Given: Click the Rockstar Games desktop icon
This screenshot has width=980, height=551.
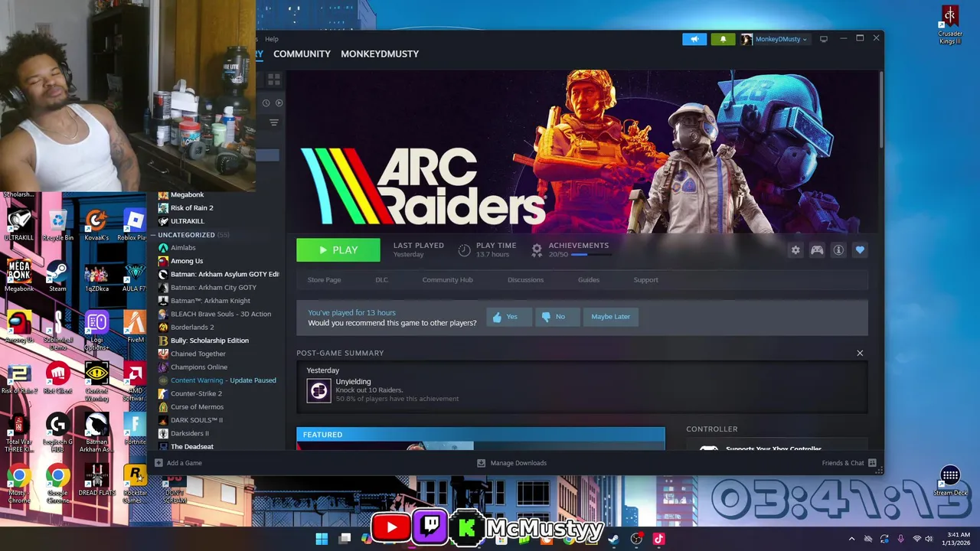Looking at the screenshot, I should click(135, 484).
